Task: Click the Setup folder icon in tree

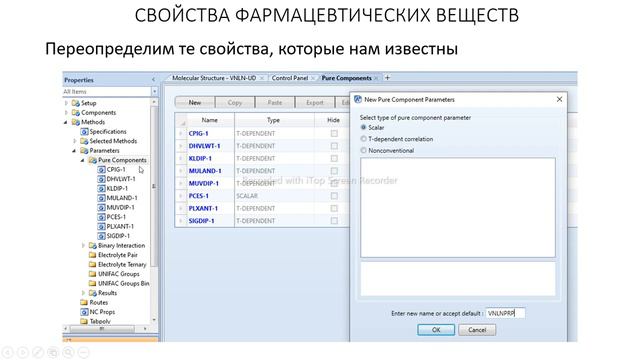Action: click(x=76, y=103)
